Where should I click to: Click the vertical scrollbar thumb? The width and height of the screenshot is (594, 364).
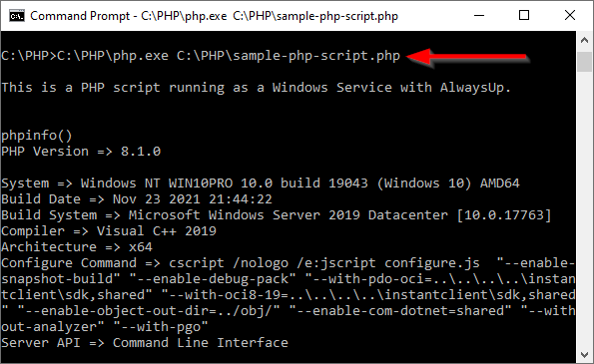coord(584,62)
